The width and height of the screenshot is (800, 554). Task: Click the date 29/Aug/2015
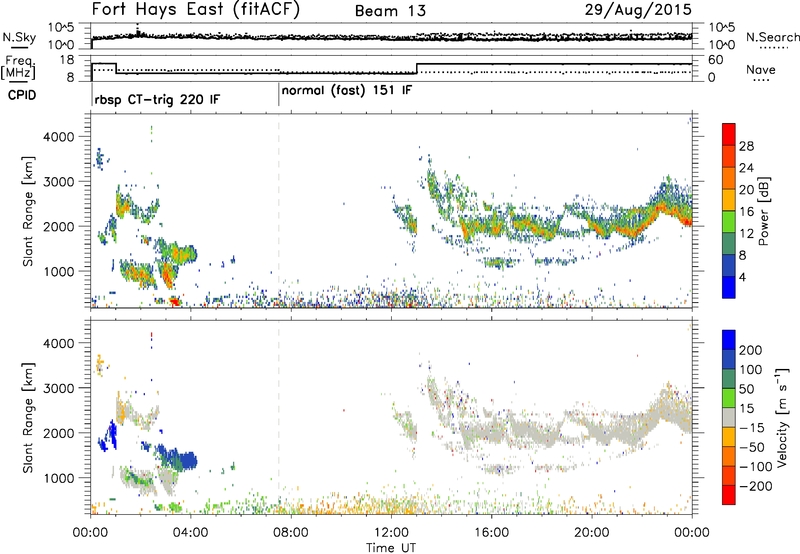pyautogui.click(x=638, y=10)
